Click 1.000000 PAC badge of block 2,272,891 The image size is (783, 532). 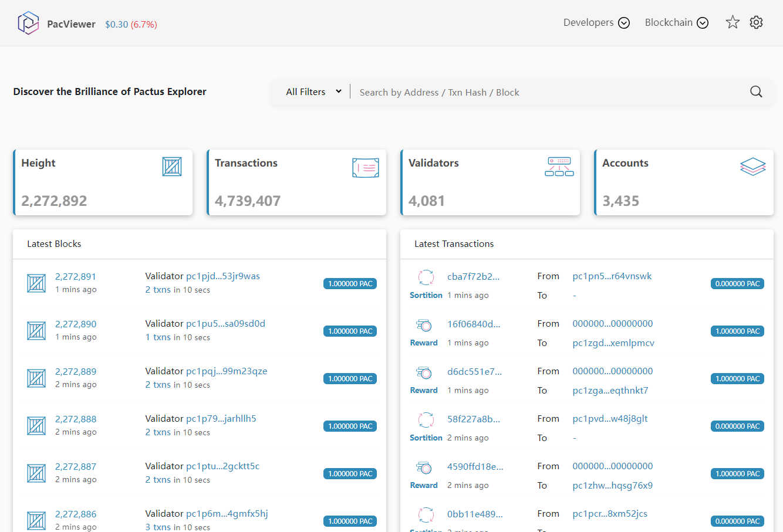[x=350, y=283]
